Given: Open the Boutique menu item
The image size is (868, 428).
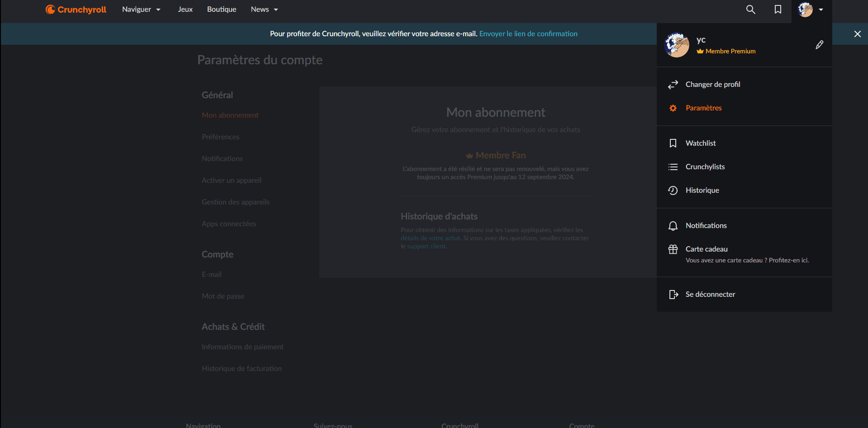Looking at the screenshot, I should (x=222, y=10).
